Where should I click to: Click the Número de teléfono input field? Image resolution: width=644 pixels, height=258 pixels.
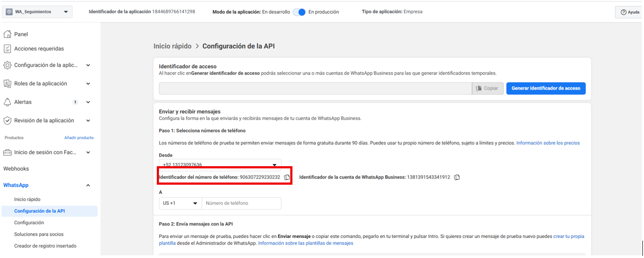pos(241,203)
